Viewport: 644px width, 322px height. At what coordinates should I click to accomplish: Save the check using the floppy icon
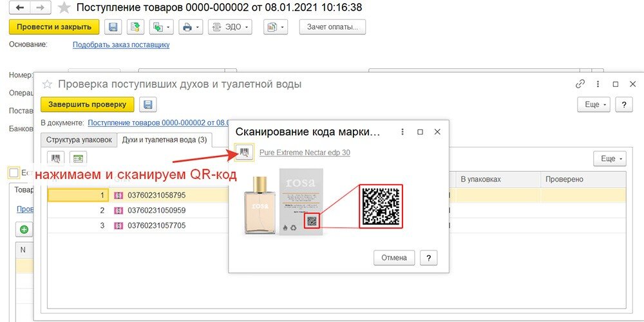148,104
